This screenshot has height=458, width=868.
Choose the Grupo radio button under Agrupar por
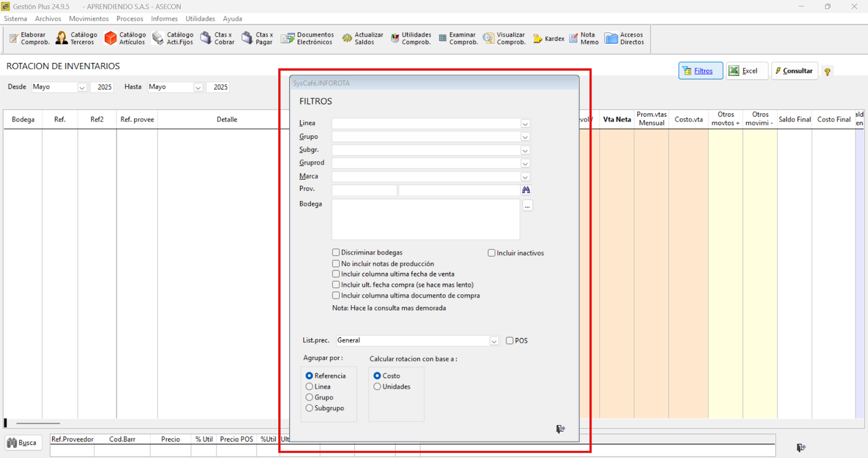coord(309,398)
